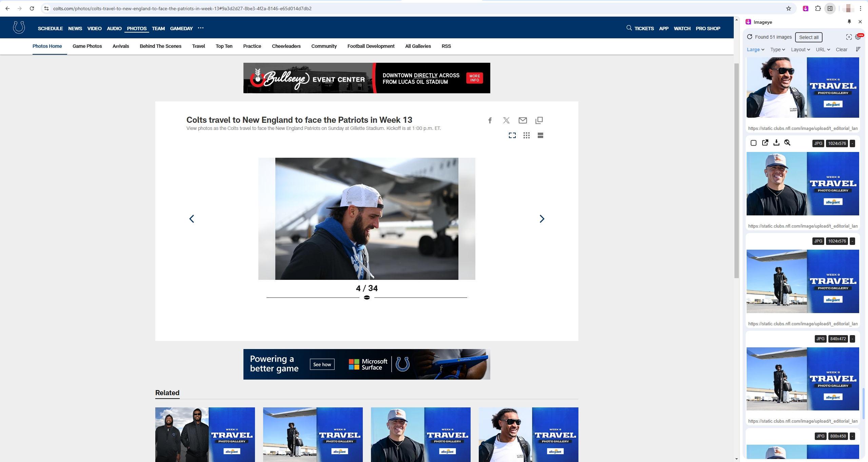868x462 pixels.
Task: Click the Large size toggle in Imageye panel
Action: pos(754,50)
